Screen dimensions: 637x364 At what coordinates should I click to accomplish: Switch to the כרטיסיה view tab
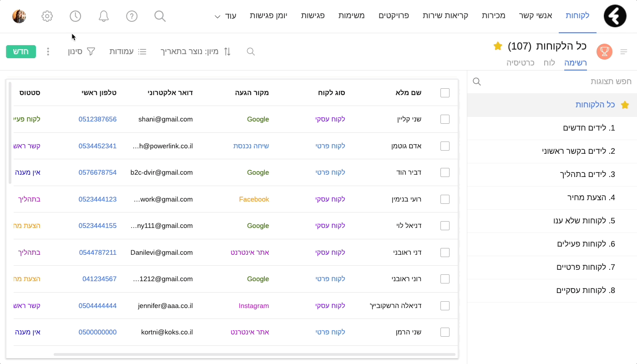[520, 63]
